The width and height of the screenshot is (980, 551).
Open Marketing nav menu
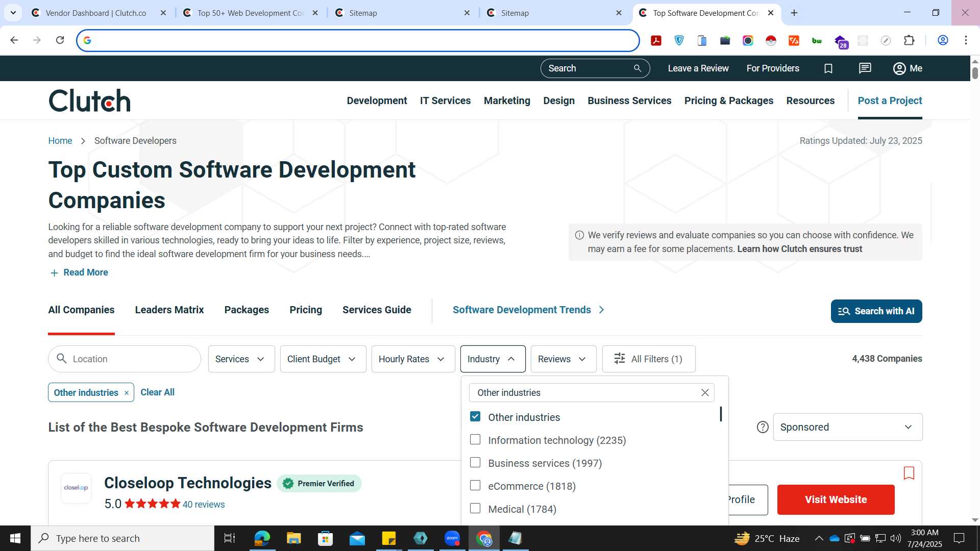click(x=507, y=101)
